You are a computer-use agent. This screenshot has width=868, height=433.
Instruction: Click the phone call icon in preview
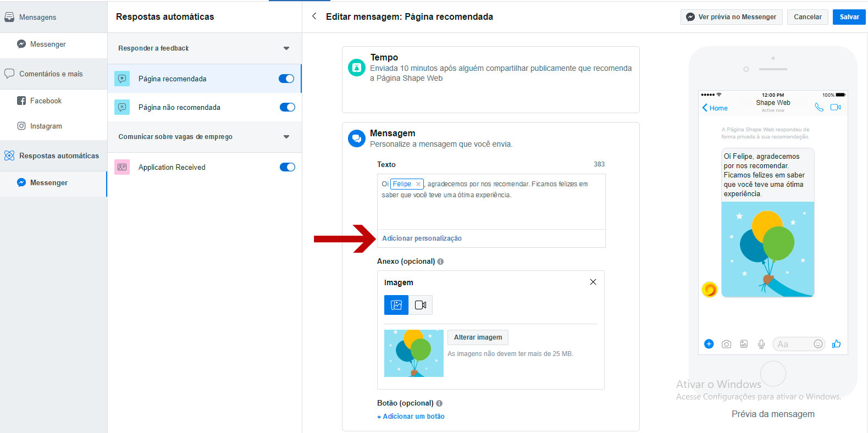819,107
